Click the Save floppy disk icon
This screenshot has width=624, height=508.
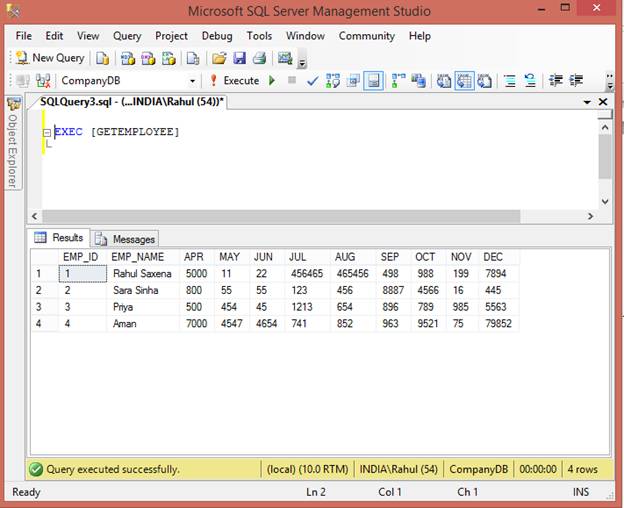pyautogui.click(x=239, y=58)
